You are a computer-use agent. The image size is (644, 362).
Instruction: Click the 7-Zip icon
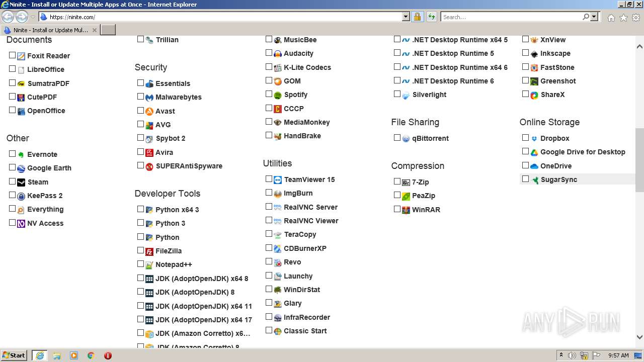point(406,183)
